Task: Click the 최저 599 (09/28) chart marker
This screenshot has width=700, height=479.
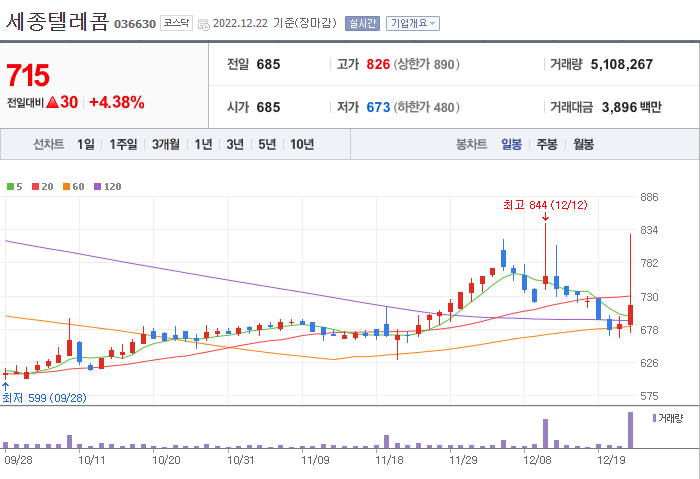Action: (44, 398)
